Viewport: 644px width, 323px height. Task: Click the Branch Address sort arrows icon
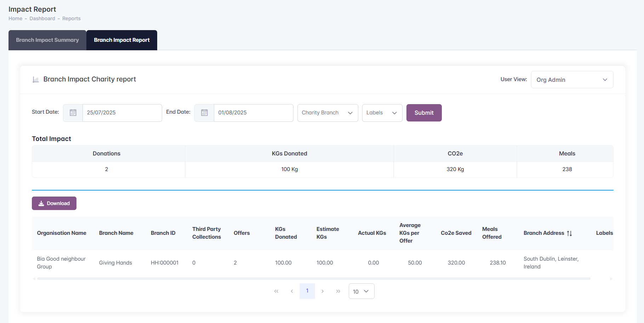[x=569, y=233]
